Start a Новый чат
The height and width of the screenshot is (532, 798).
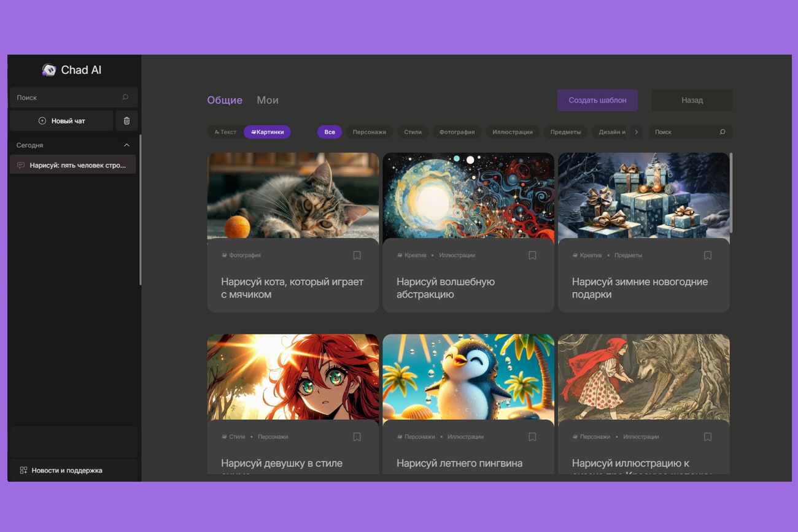tap(61, 121)
